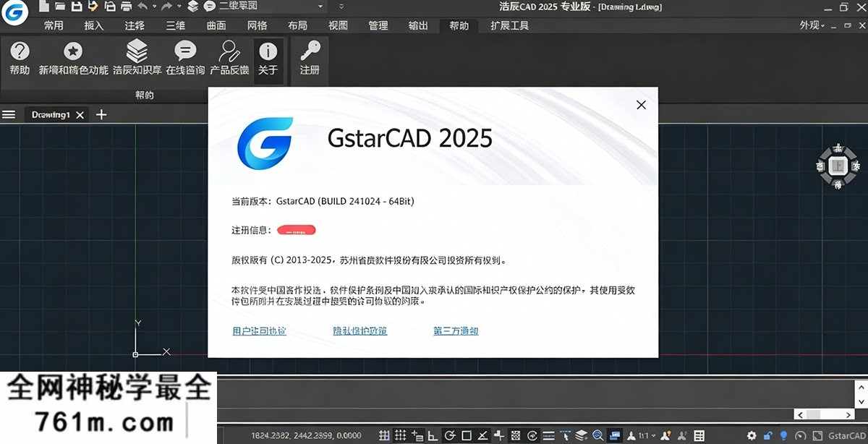Toggle ortho mode in status bar
The width and height of the screenshot is (868, 444).
pyautogui.click(x=433, y=436)
